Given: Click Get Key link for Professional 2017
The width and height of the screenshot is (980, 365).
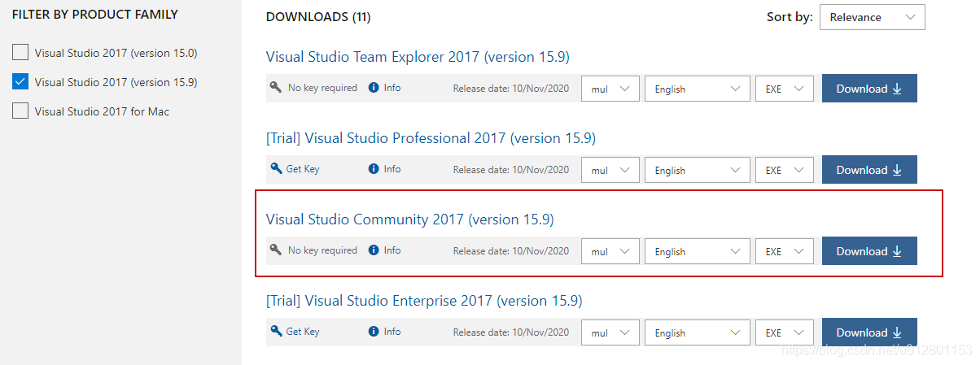Looking at the screenshot, I should click(303, 169).
